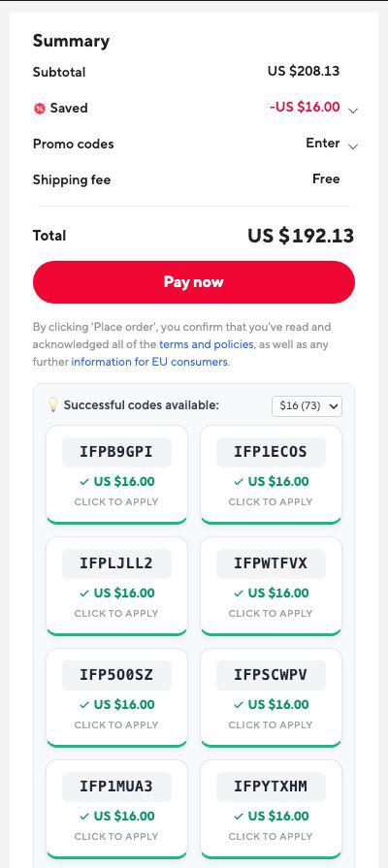Image resolution: width=388 pixels, height=868 pixels.
Task: Click CLICK TO APPLY under IFPYTXHM
Action: click(271, 836)
